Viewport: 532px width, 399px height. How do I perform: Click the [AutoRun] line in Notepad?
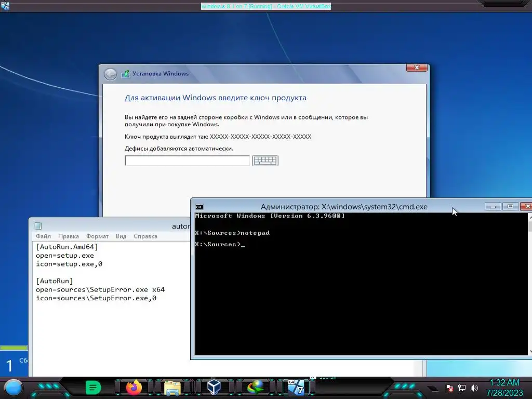pos(54,281)
